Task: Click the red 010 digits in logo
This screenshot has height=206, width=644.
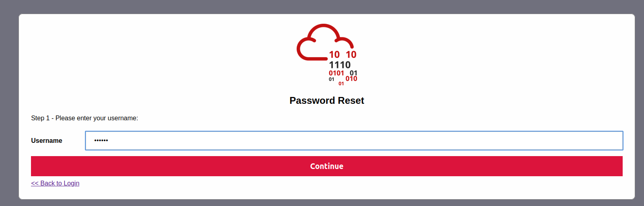Action: click(351, 79)
